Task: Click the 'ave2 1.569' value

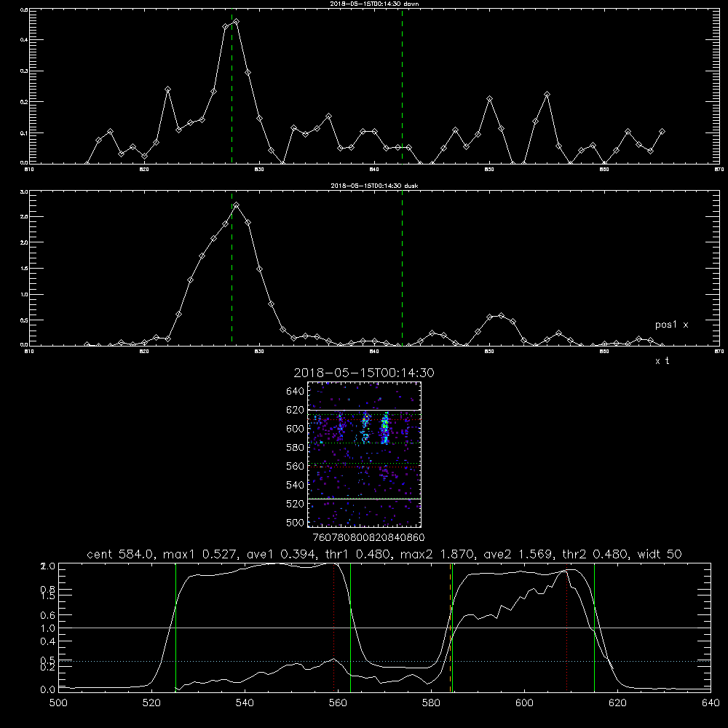Action: (519, 554)
